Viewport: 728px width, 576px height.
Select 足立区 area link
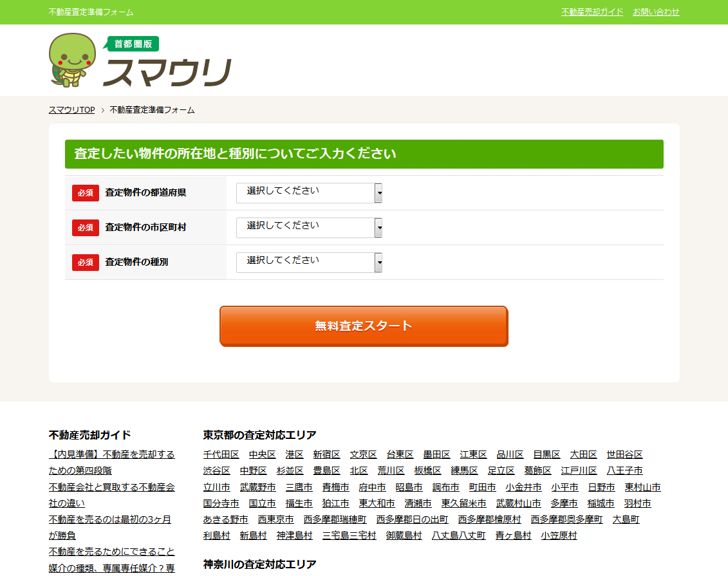[501, 470]
